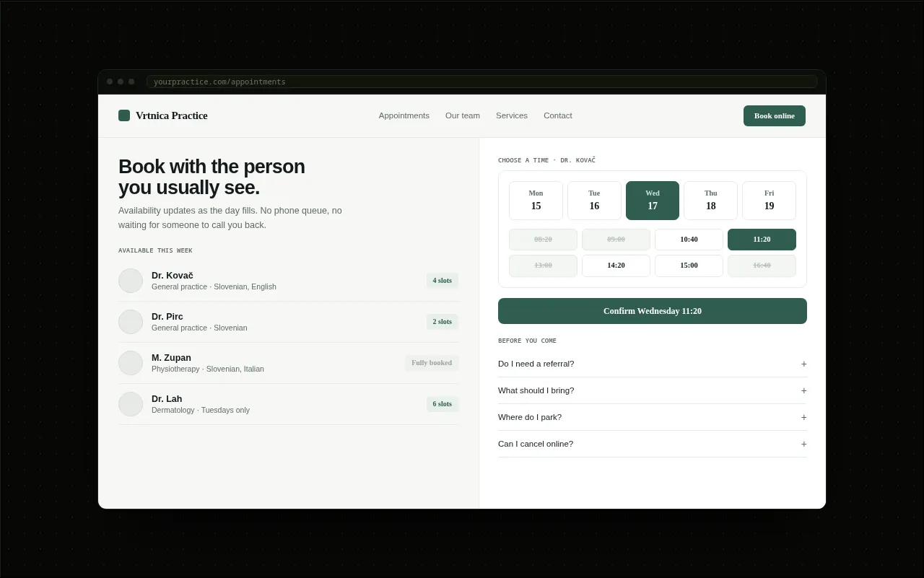Click 'Dermatology · Tuesdays only' text
The image size is (924, 578).
coord(201,410)
